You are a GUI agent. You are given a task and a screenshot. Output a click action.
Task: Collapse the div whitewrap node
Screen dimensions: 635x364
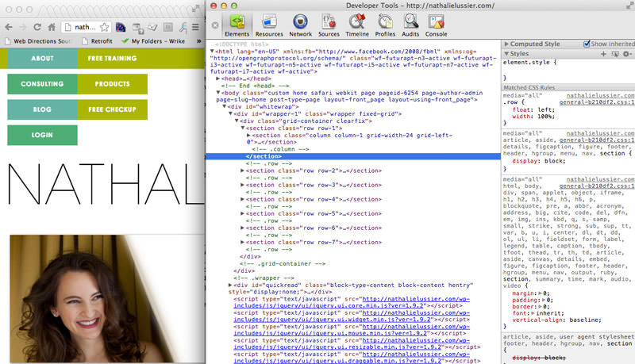(224, 107)
